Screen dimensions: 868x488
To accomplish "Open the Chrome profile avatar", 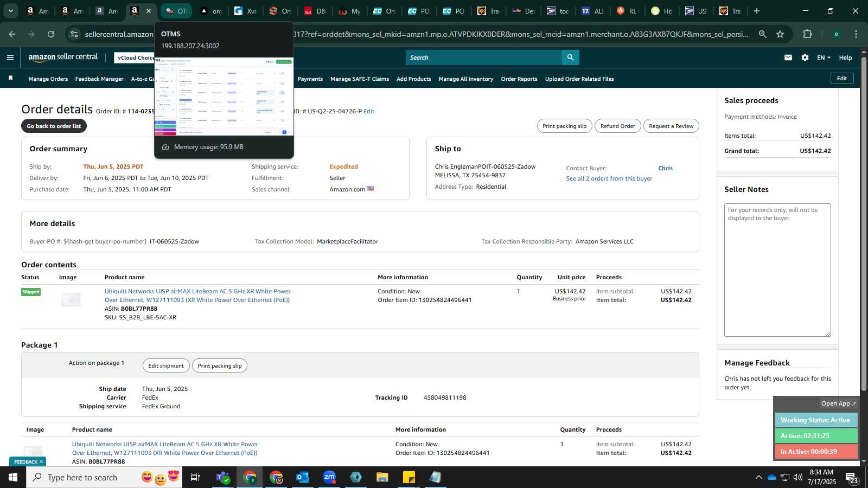I will point(837,34).
